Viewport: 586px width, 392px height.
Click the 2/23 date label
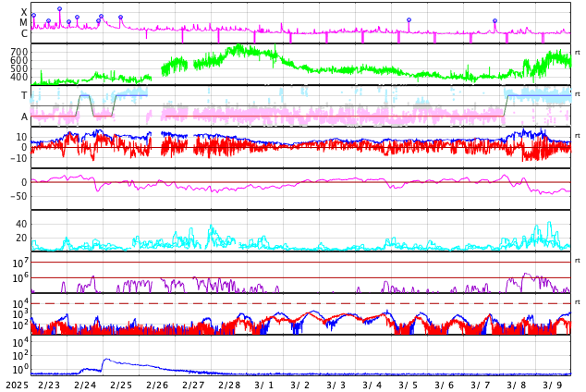tap(49, 385)
